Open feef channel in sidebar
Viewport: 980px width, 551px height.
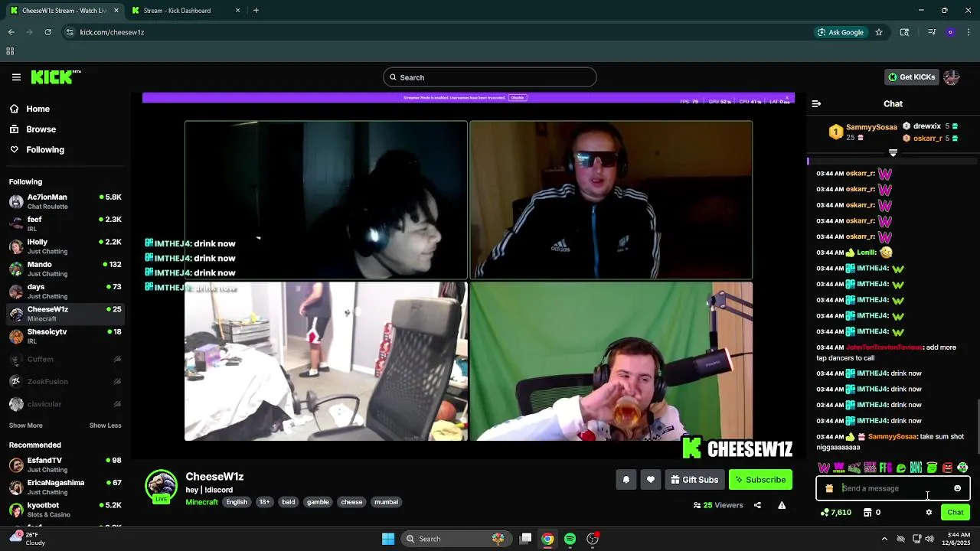[65, 224]
